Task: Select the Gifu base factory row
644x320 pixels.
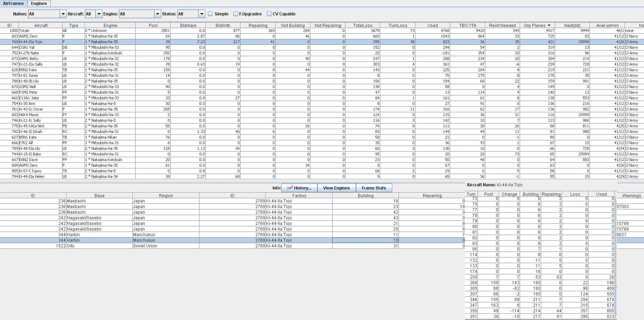Action: point(232,246)
